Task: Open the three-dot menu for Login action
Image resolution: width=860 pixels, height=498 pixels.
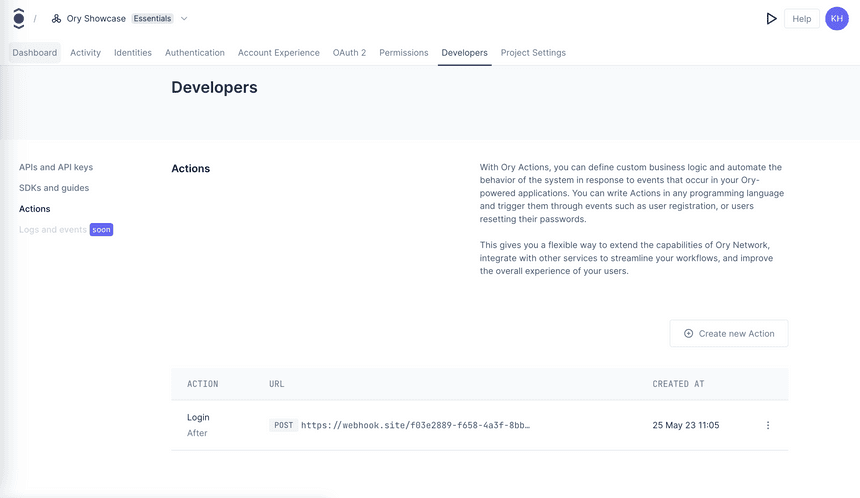Action: click(x=768, y=425)
